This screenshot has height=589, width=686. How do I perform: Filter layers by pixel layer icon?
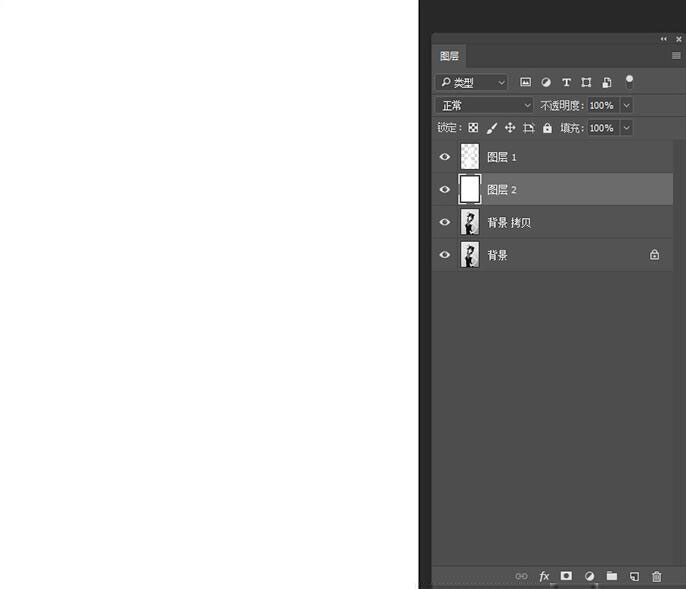(x=525, y=82)
